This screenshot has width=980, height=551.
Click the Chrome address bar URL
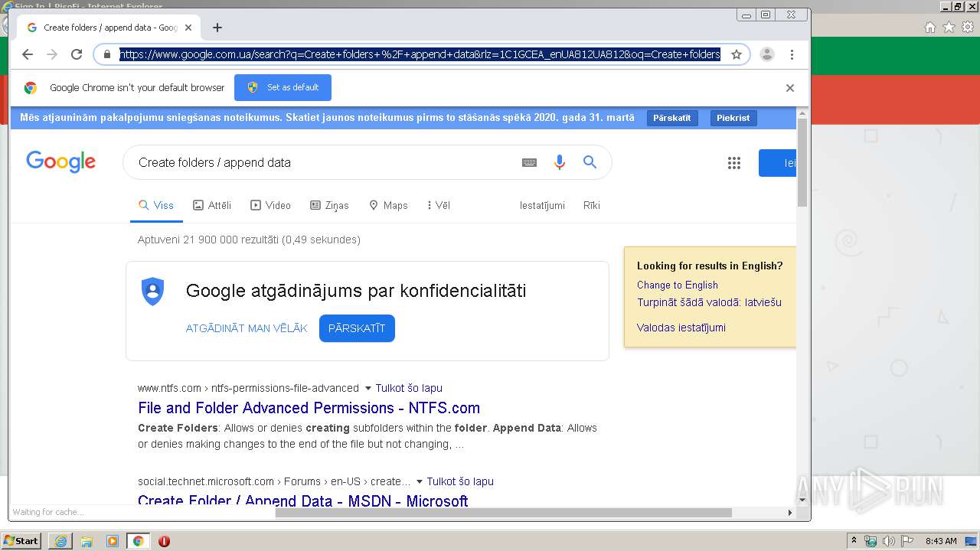tap(420, 54)
